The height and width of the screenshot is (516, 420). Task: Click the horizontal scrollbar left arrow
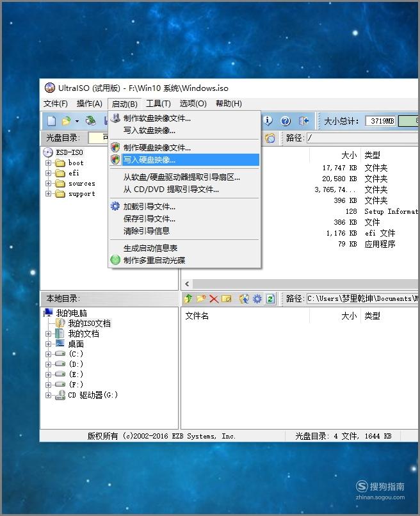(187, 284)
